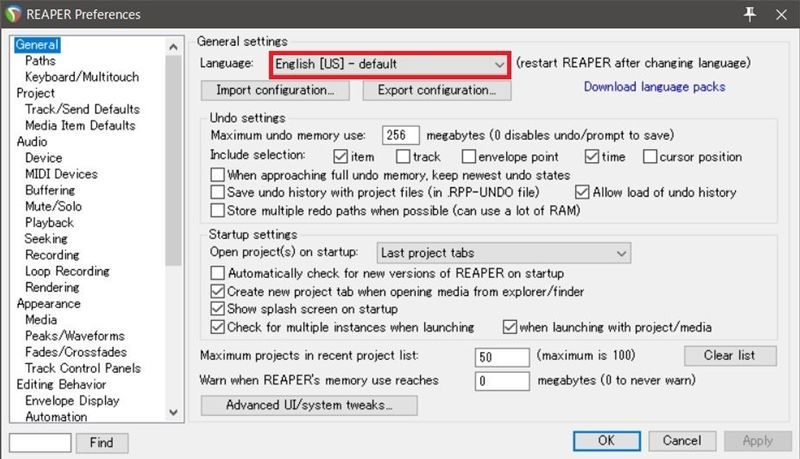
Task: Toggle when launching with project/media checkbox
Action: point(510,327)
